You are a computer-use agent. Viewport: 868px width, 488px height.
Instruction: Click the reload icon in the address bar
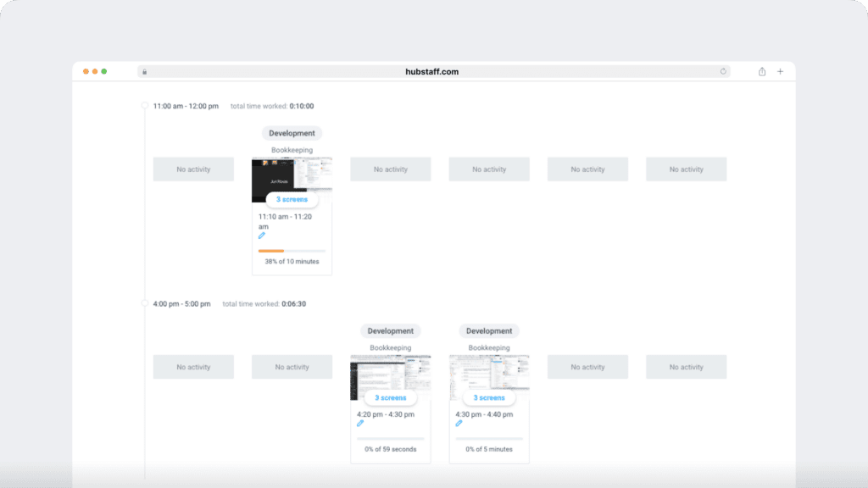tap(723, 71)
